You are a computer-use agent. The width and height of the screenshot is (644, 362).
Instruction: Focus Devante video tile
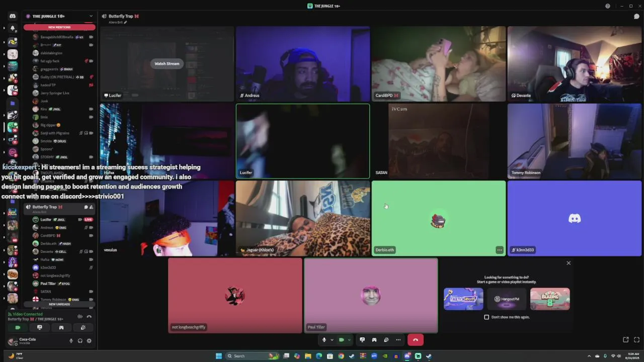[x=575, y=64]
